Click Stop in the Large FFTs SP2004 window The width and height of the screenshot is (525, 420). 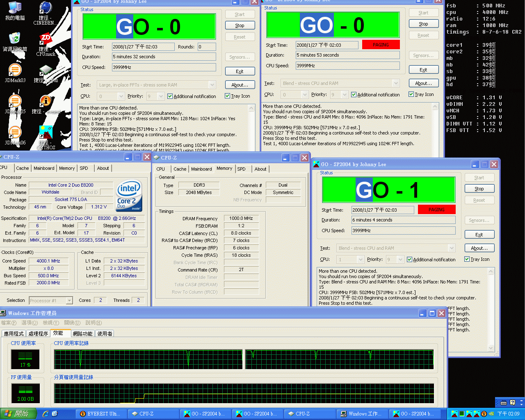pos(240,25)
